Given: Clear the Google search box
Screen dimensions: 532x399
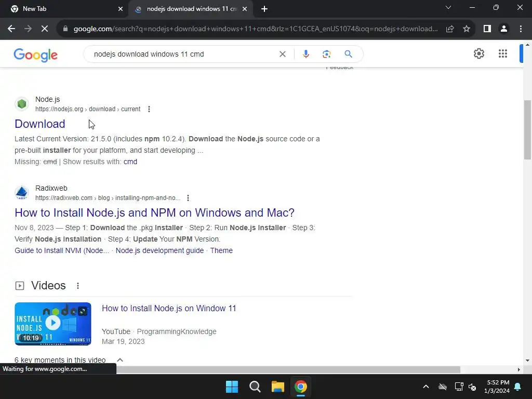Looking at the screenshot, I should tap(282, 54).
